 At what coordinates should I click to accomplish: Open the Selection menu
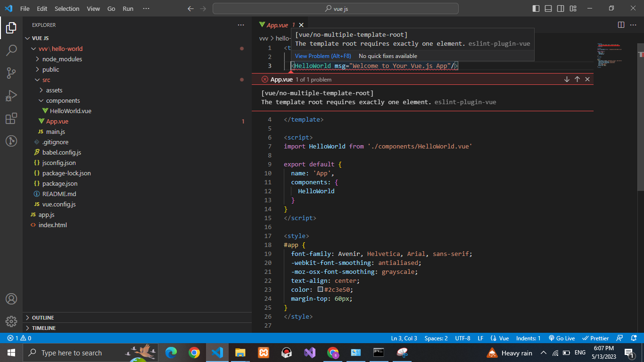click(x=67, y=8)
